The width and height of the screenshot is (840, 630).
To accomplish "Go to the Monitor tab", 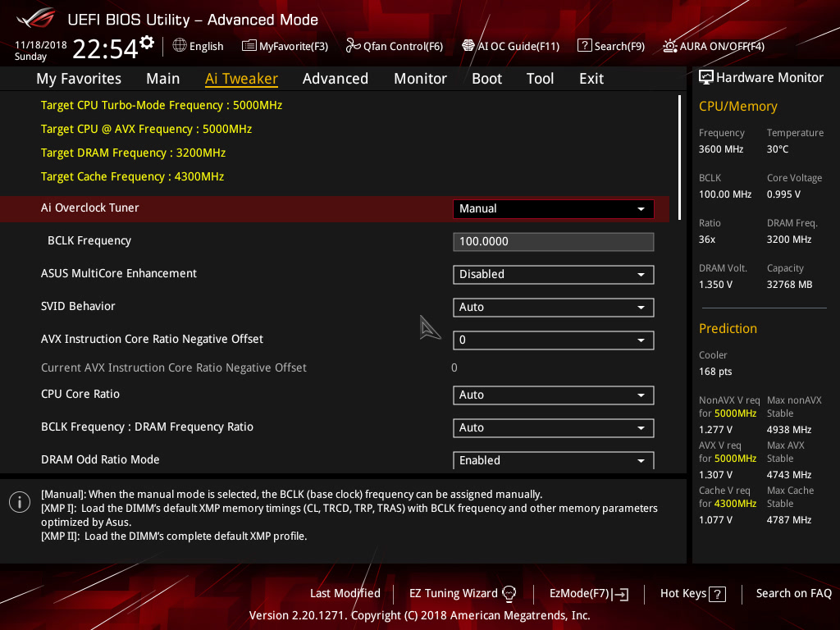I will coord(420,79).
